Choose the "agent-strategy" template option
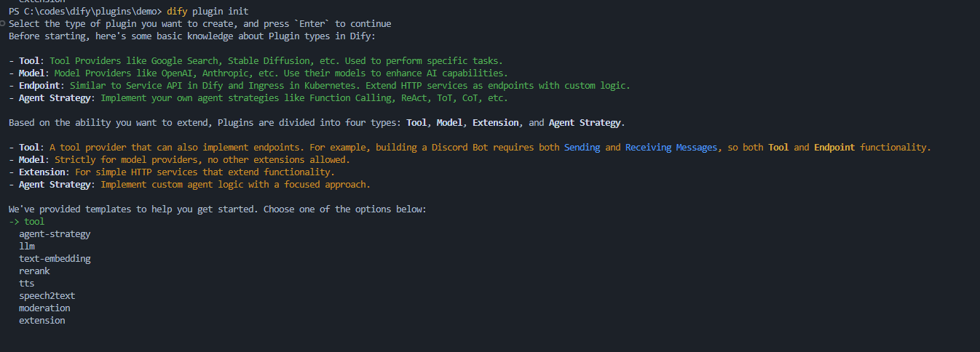Viewport: 980px width, 352px height. 55,234
